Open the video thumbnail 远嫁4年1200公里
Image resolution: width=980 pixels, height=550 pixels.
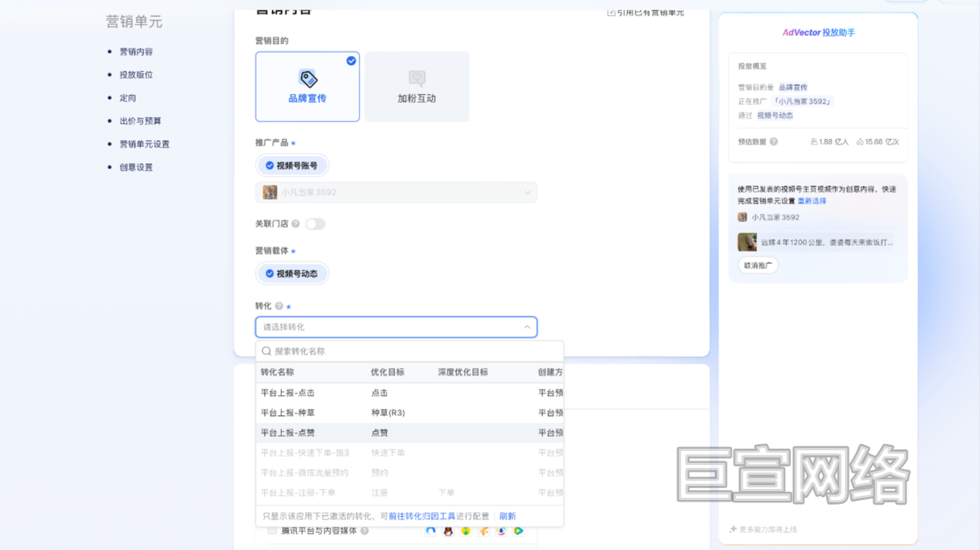pyautogui.click(x=747, y=241)
